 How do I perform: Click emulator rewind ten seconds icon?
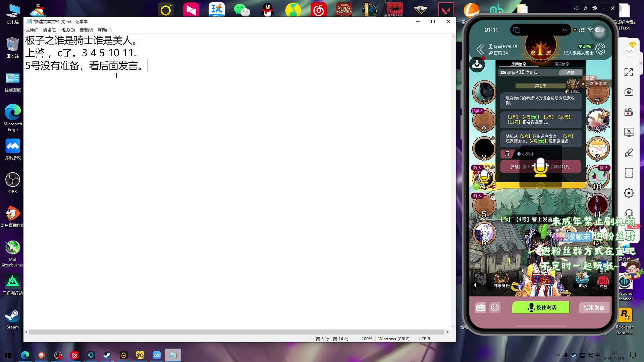(594, 8)
